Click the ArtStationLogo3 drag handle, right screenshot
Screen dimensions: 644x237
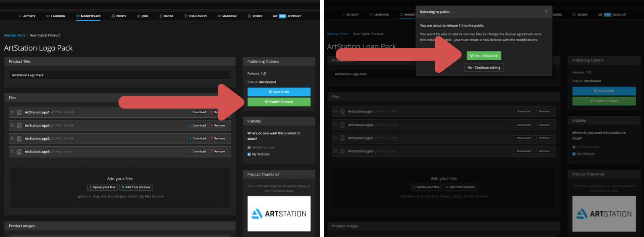tap(336, 151)
